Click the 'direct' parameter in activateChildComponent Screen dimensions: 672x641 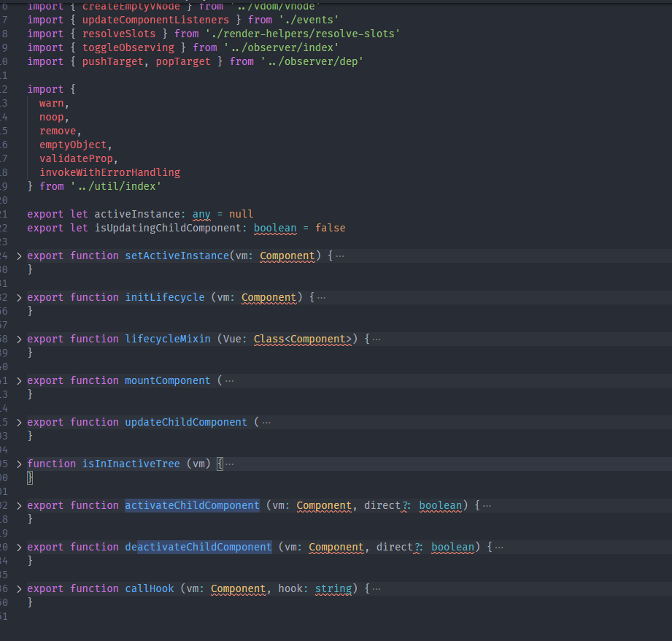(382, 505)
